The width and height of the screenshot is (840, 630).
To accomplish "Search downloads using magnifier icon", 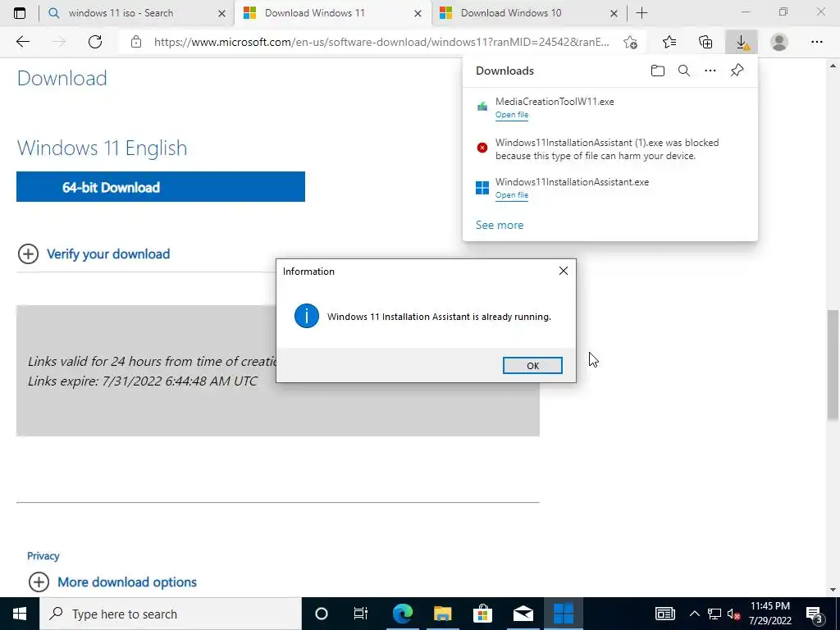I will 684,71.
